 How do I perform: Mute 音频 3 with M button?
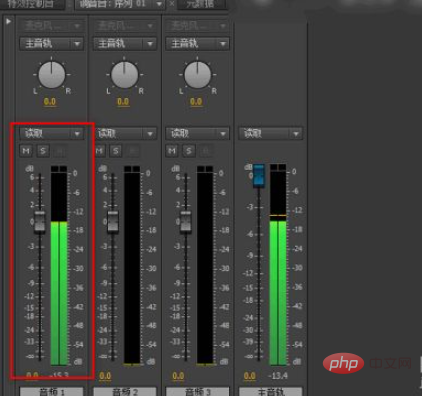click(x=172, y=151)
